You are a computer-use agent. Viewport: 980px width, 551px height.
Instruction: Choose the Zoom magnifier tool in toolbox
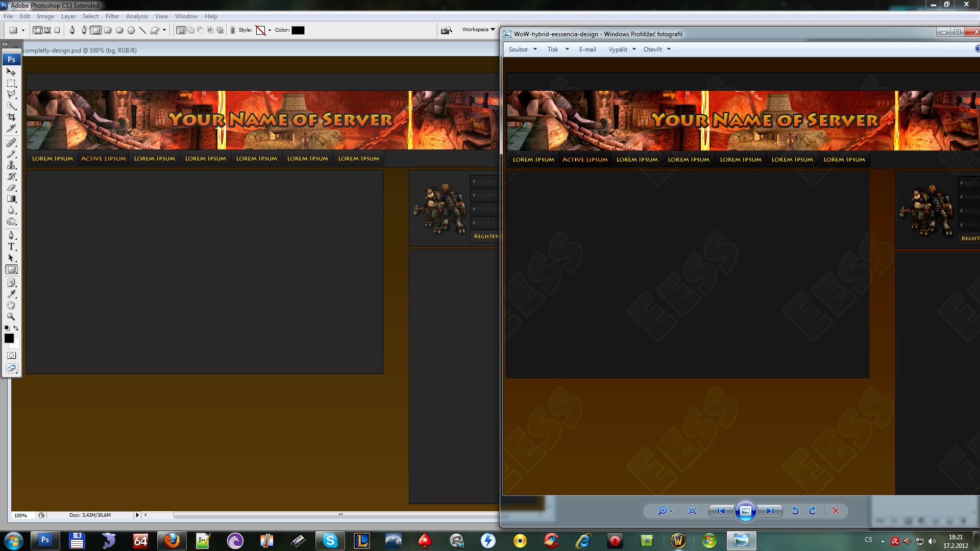pyautogui.click(x=11, y=316)
